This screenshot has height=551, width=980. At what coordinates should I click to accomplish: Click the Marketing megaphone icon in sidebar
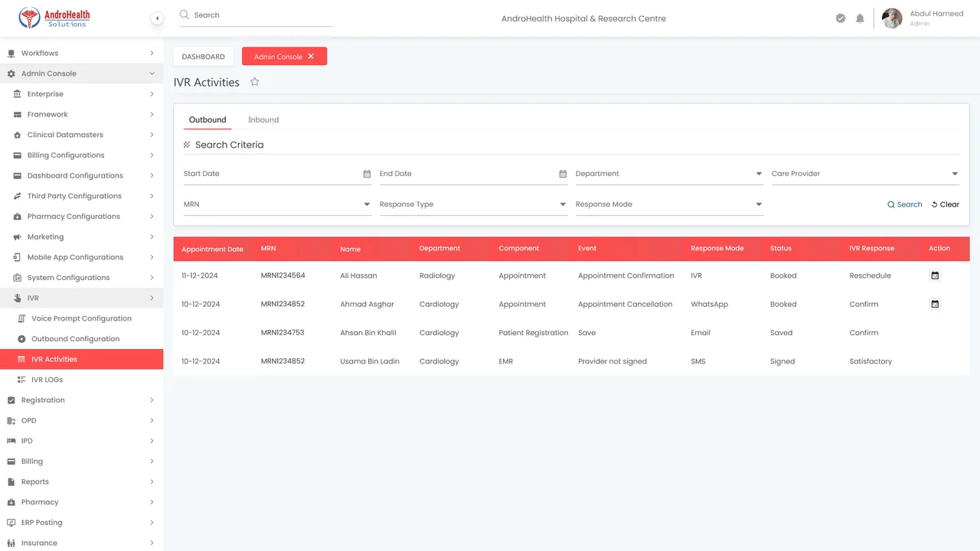tap(18, 237)
